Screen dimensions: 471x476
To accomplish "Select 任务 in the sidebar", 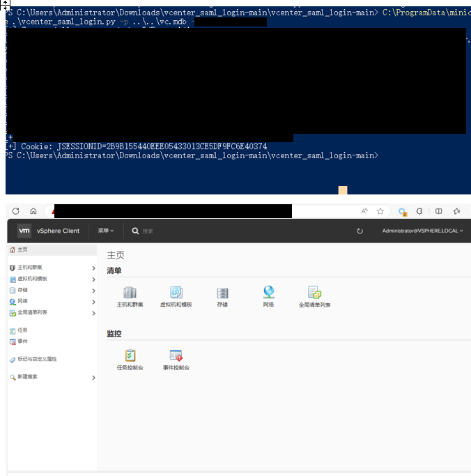I will (x=22, y=330).
